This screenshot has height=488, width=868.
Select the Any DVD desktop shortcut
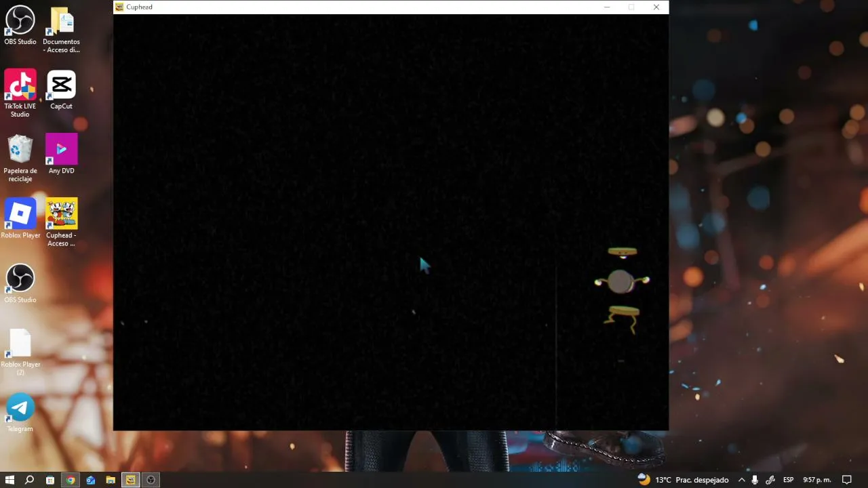point(61,153)
